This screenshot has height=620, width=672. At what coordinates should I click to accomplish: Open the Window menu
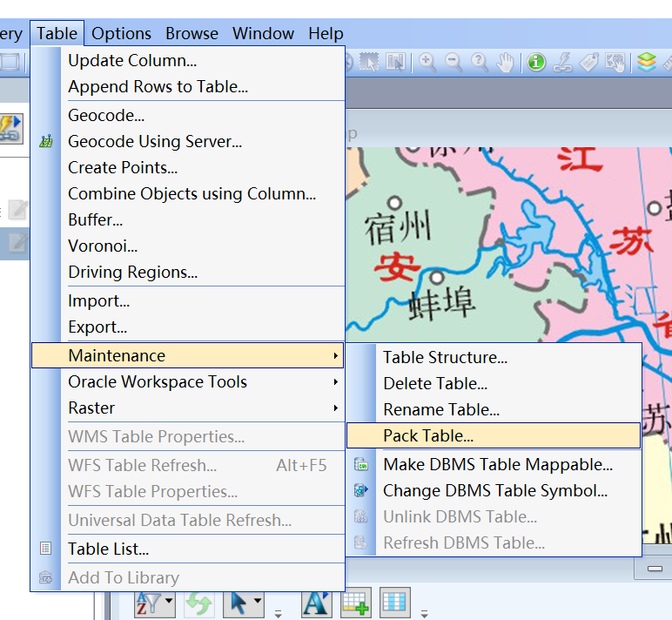263,33
